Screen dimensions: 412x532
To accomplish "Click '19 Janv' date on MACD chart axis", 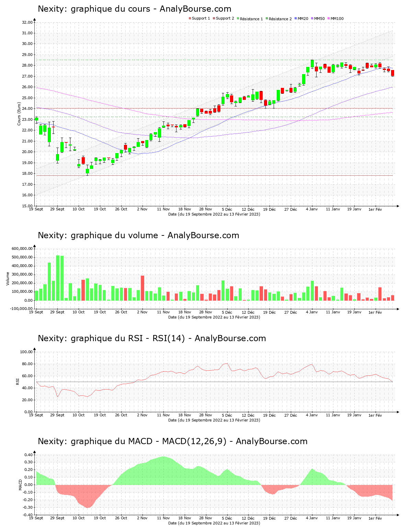I will [x=354, y=518].
